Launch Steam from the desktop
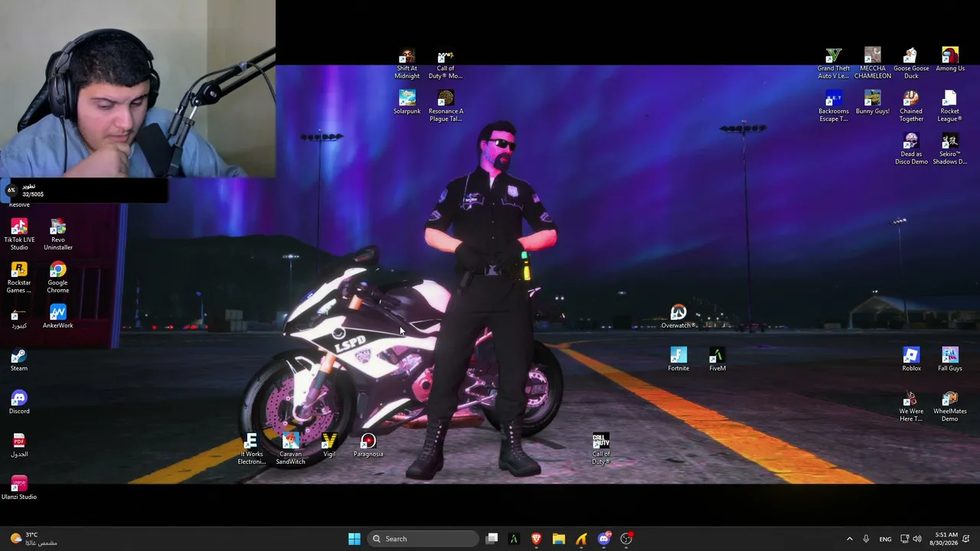The height and width of the screenshot is (551, 980). [19, 360]
